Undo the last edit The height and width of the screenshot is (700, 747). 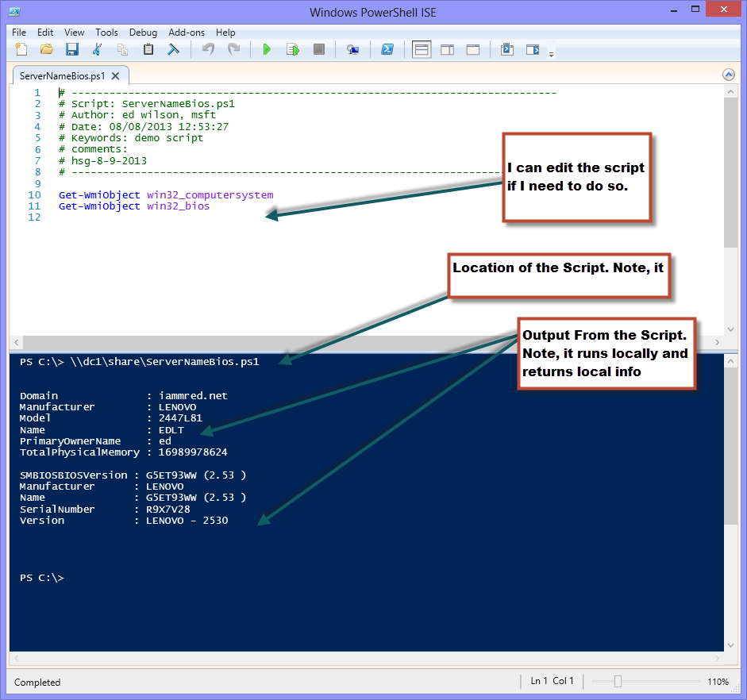[208, 49]
